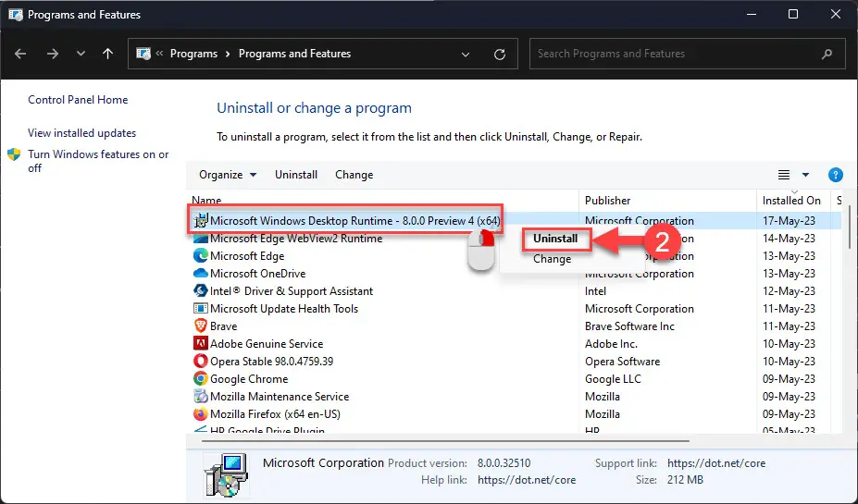This screenshot has width=858, height=504.
Task: Click the '12-May-23' install date
Action: click(789, 290)
